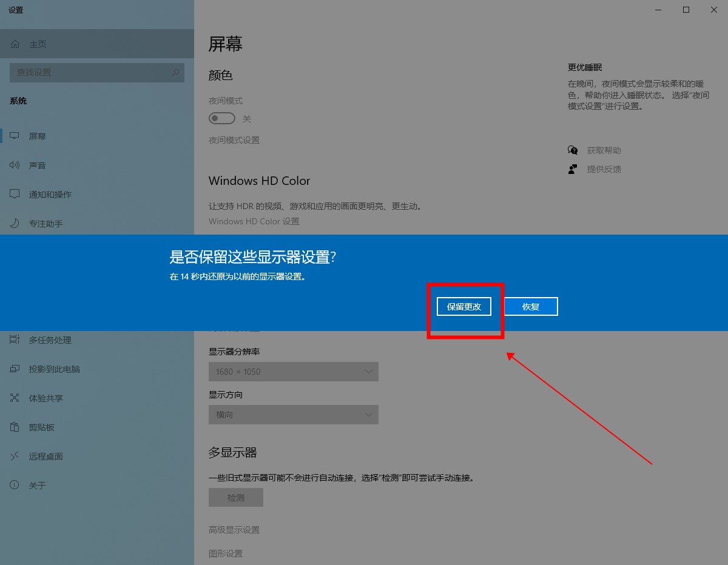Open the 主页 home icon in sidebar

pos(15,44)
